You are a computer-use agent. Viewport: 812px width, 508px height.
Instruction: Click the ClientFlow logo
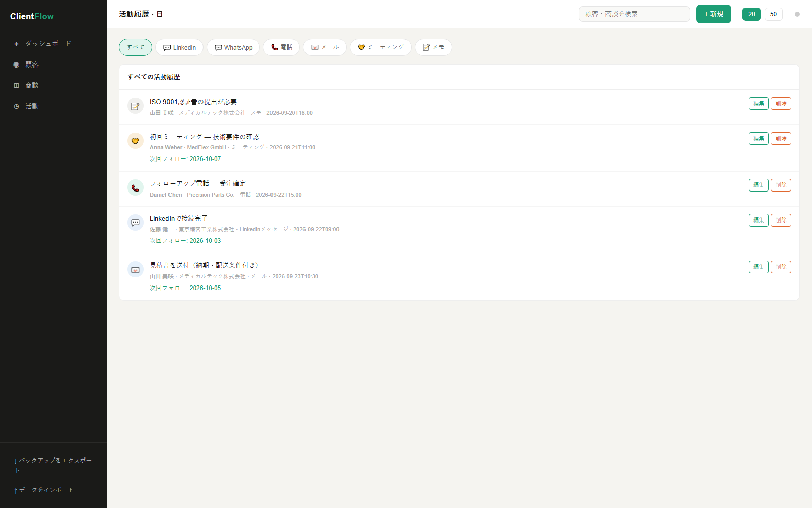point(32,16)
